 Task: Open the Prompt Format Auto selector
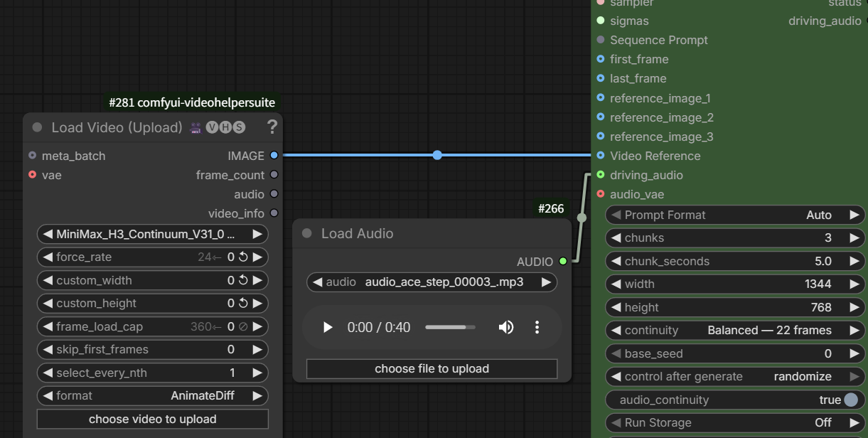735,215
